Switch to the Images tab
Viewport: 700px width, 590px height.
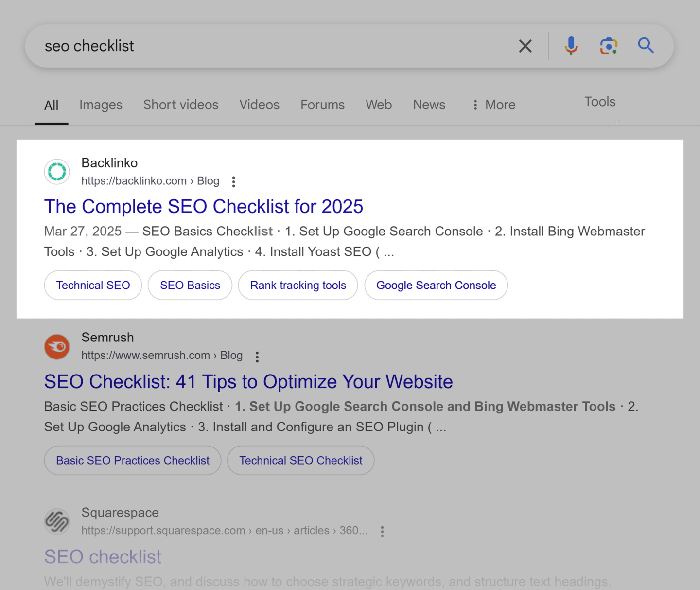101,105
